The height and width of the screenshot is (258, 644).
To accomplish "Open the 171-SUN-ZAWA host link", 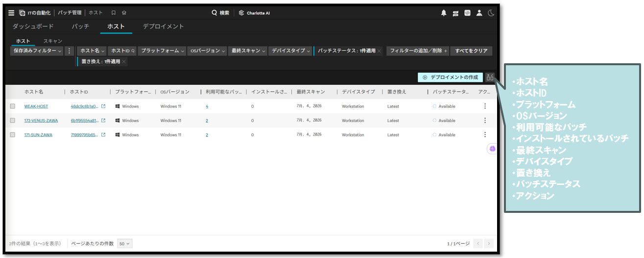I will tap(38, 135).
